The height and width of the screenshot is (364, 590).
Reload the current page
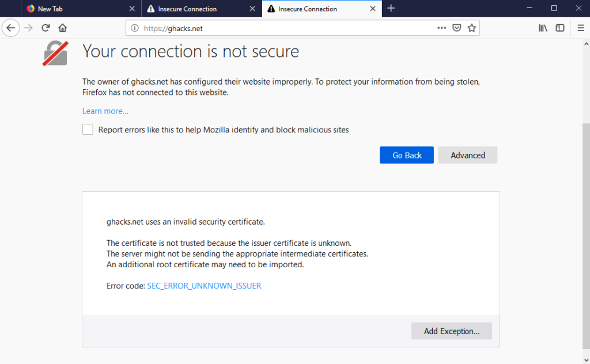coord(46,28)
